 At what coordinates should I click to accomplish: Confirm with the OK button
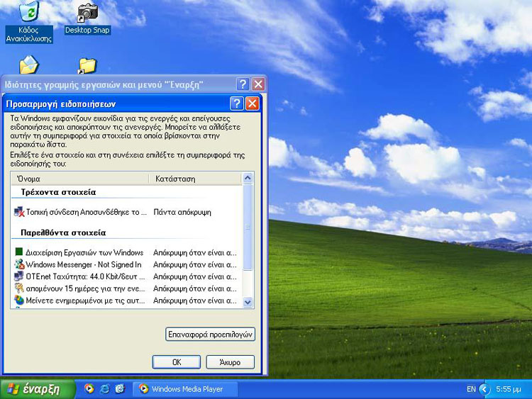(177, 362)
